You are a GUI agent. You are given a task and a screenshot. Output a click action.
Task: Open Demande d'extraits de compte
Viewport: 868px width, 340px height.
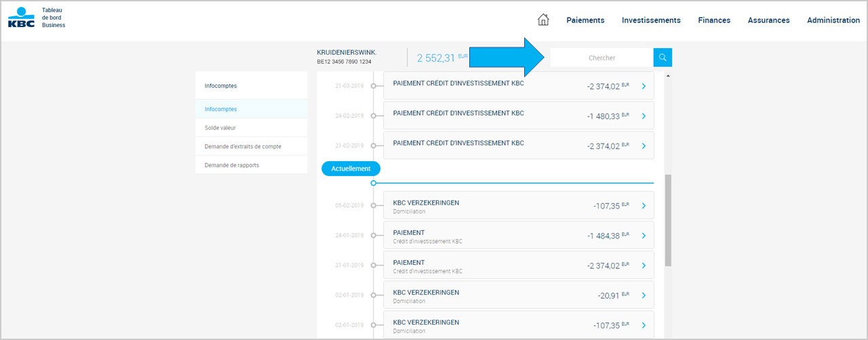tap(251, 146)
